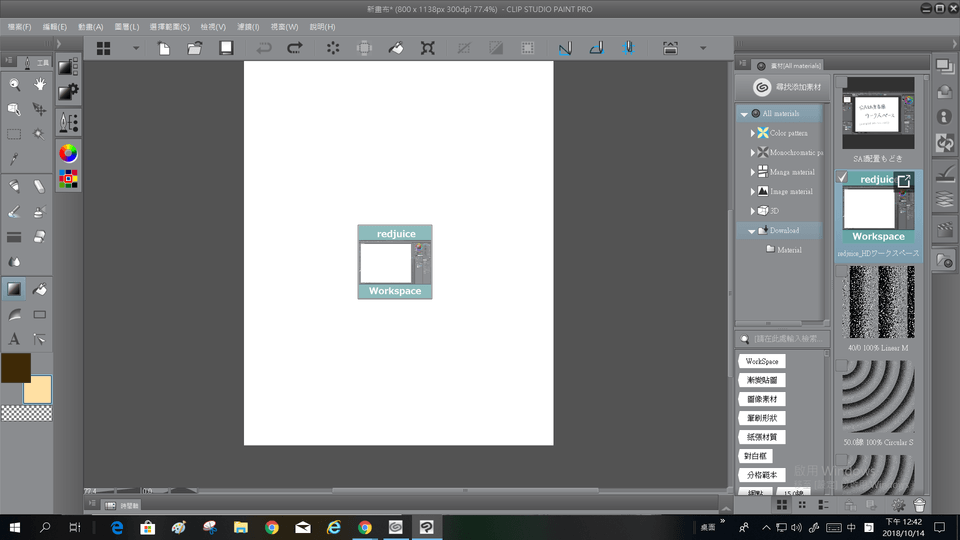Select the Zoom magnifier tool
This screenshot has height=540, width=960.
tap(14, 84)
